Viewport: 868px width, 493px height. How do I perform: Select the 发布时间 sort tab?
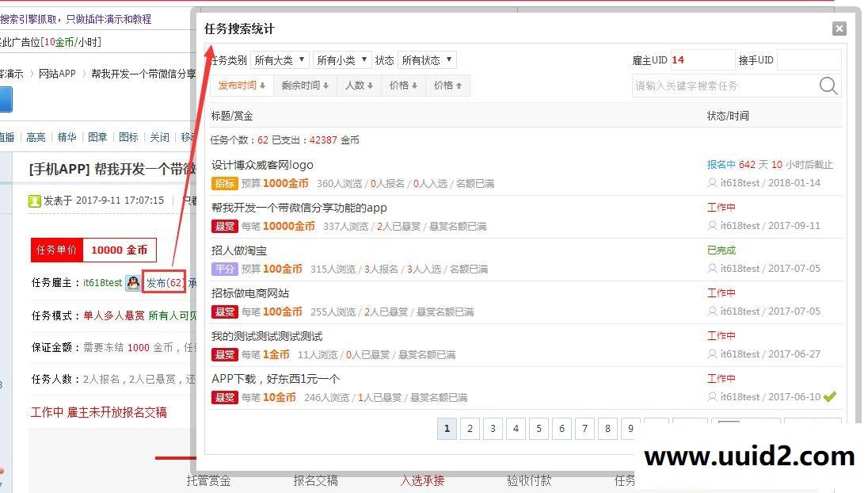point(242,86)
